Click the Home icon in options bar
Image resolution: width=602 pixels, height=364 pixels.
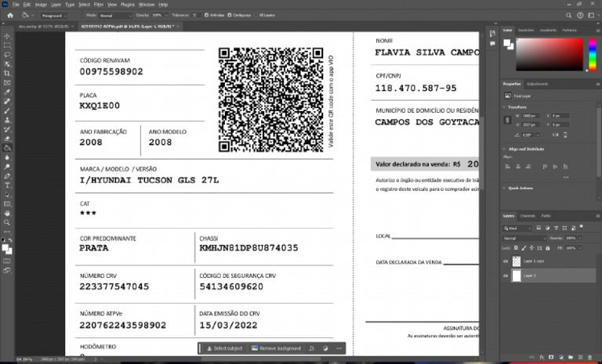(10, 16)
